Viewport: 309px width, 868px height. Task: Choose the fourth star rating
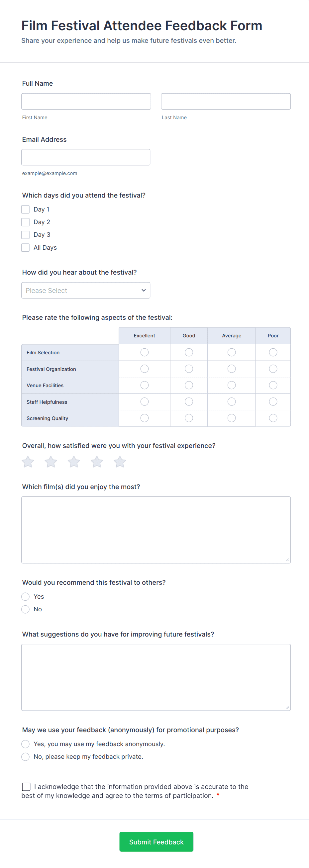pyautogui.click(x=97, y=462)
